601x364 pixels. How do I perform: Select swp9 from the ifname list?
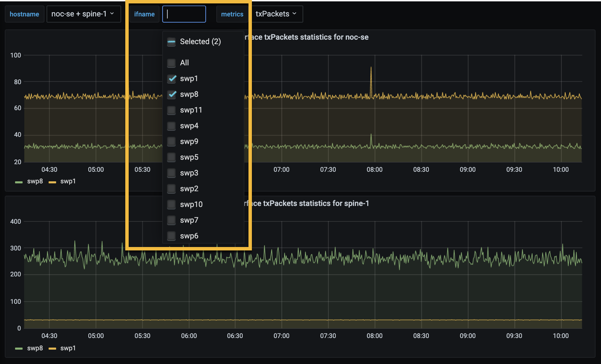click(172, 142)
